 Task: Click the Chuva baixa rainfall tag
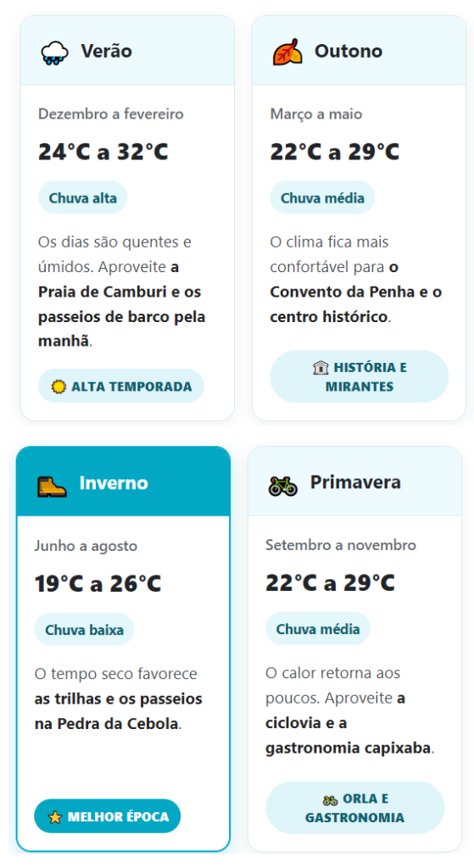pos(84,630)
